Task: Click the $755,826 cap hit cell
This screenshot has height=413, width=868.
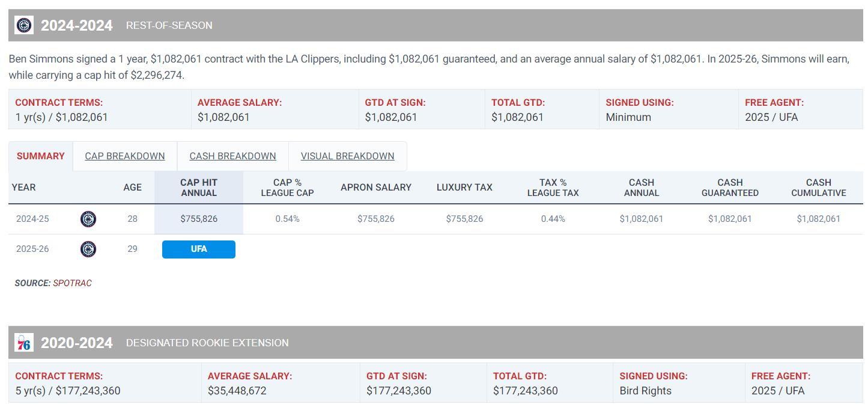Action: (x=199, y=219)
